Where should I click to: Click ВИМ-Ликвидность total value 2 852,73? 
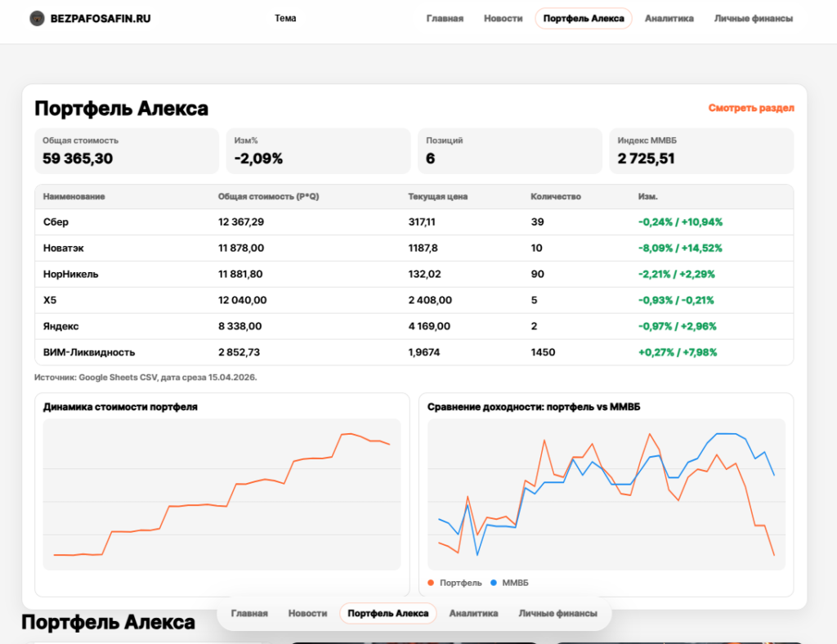[x=239, y=353]
